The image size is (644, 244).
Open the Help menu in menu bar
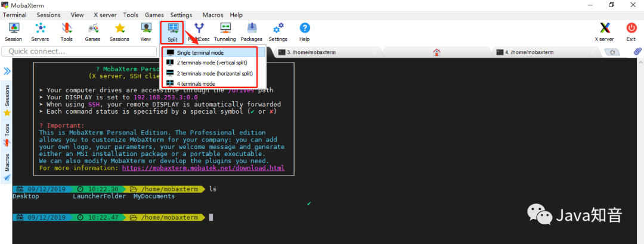pos(236,15)
